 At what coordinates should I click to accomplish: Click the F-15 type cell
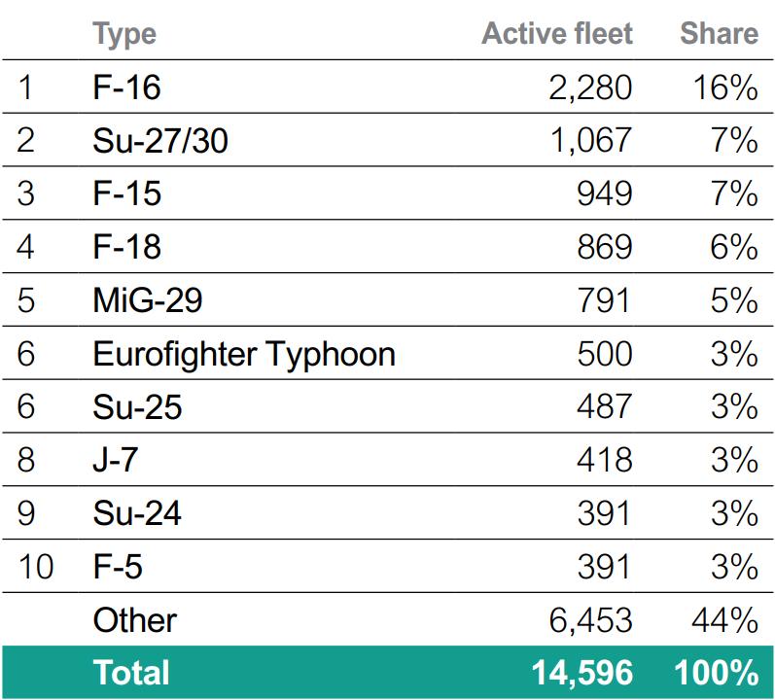point(126,193)
